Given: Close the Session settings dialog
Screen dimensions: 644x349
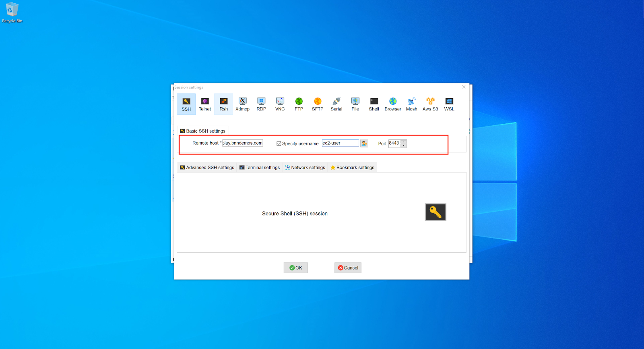Looking at the screenshot, I should pyautogui.click(x=464, y=87).
